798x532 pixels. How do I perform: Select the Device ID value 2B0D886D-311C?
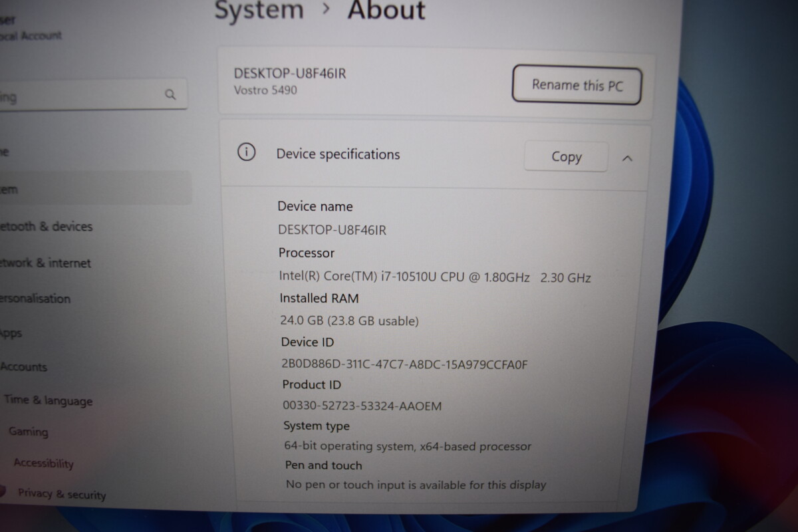pos(405,364)
